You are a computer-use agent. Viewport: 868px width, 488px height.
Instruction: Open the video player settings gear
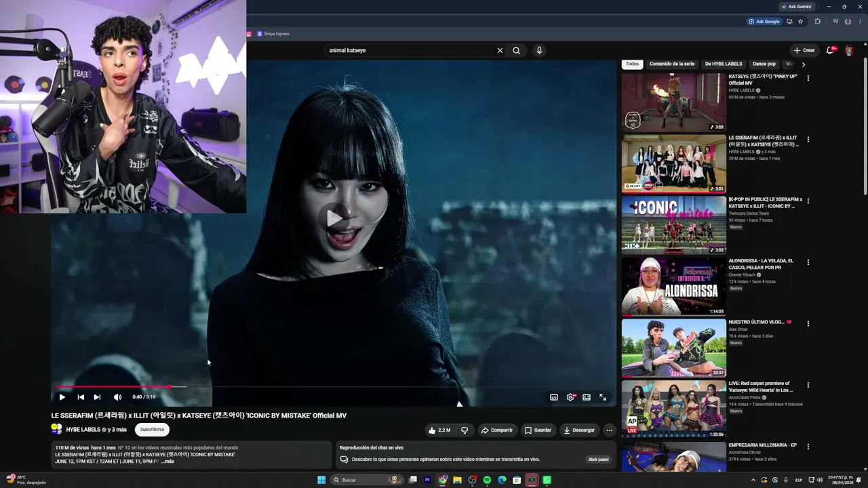tap(570, 397)
